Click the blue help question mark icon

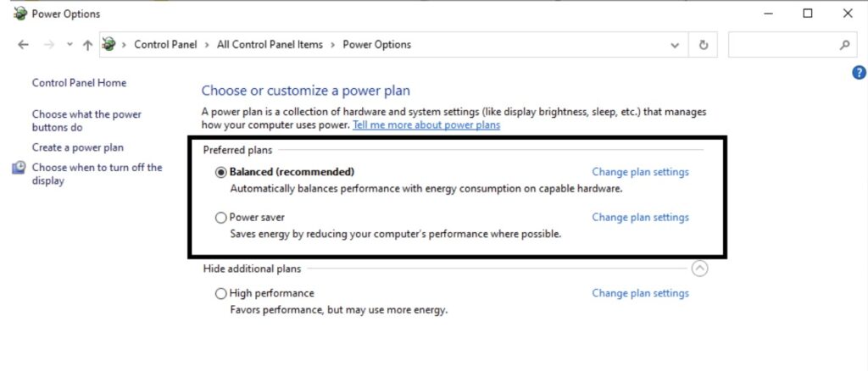click(858, 74)
